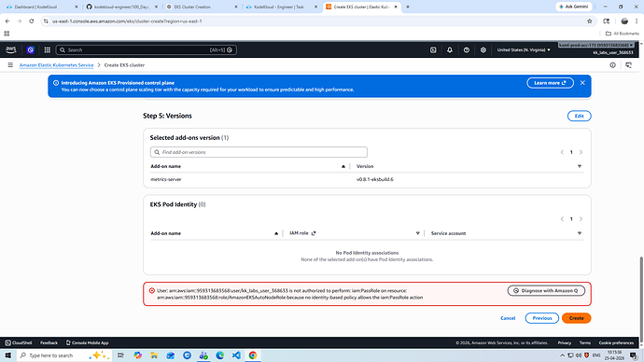Close the Create EKS cluster browser tab
This screenshot has height=362, width=644.
pyautogui.click(x=396, y=7)
